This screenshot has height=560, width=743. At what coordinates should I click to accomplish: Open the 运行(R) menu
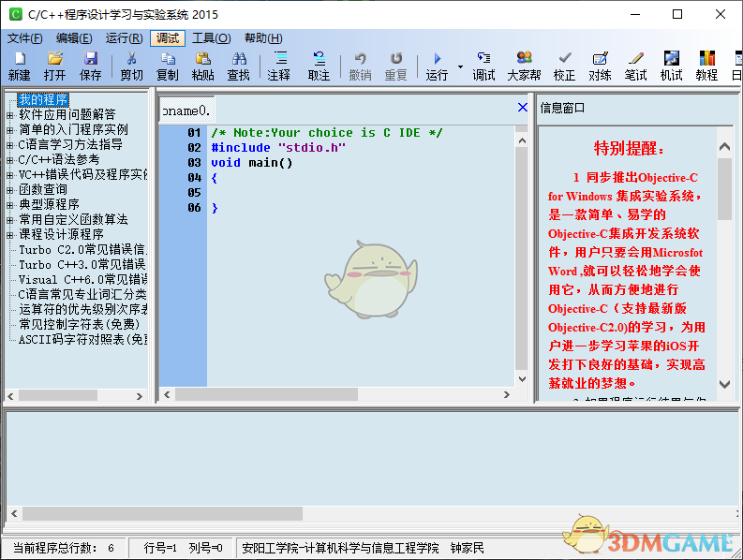(124, 38)
